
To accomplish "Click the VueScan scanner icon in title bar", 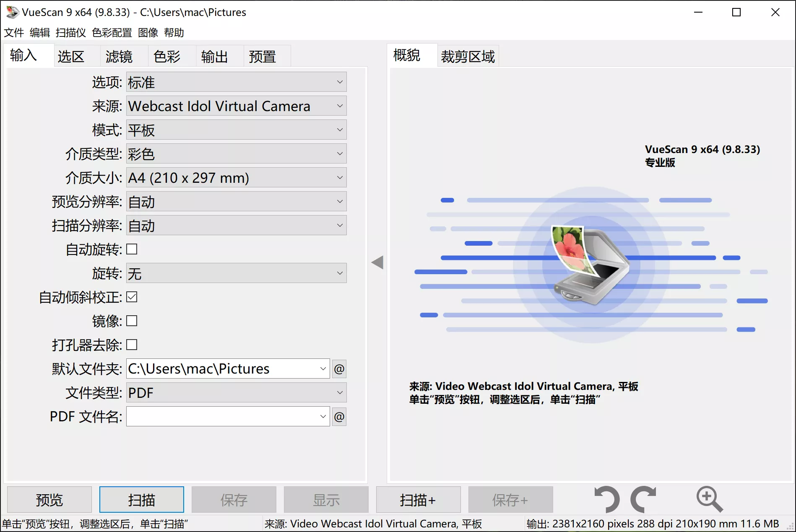I will [x=12, y=12].
